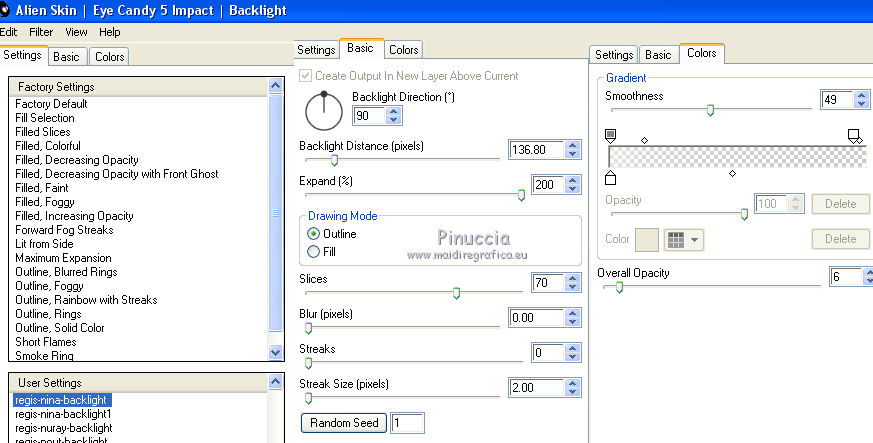
Task: Click the Smoothness stepper arrows
Action: [862, 100]
